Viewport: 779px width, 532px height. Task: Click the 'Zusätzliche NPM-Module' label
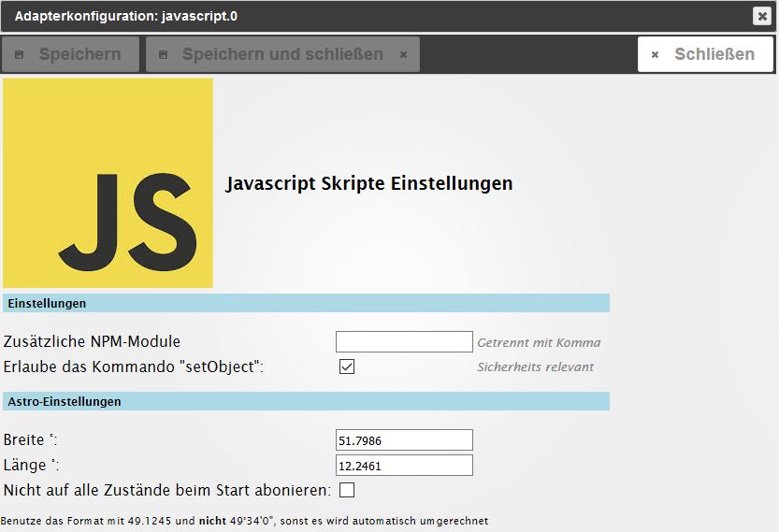tap(92, 342)
